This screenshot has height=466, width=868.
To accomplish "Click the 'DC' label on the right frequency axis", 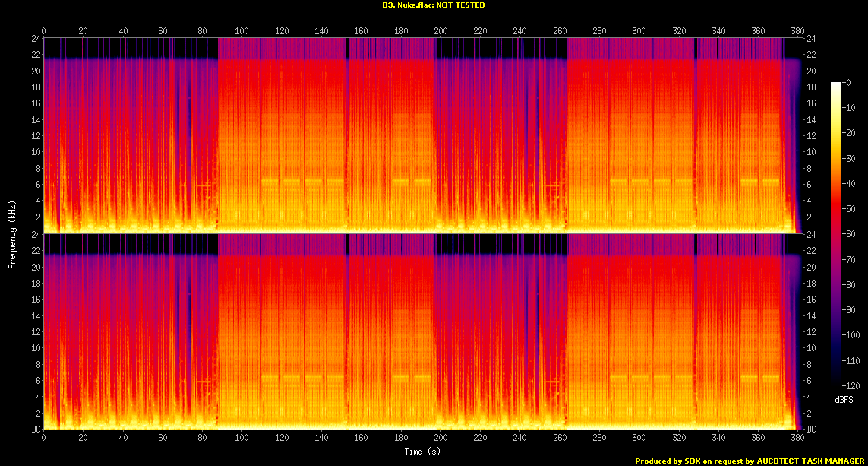I will [812, 430].
